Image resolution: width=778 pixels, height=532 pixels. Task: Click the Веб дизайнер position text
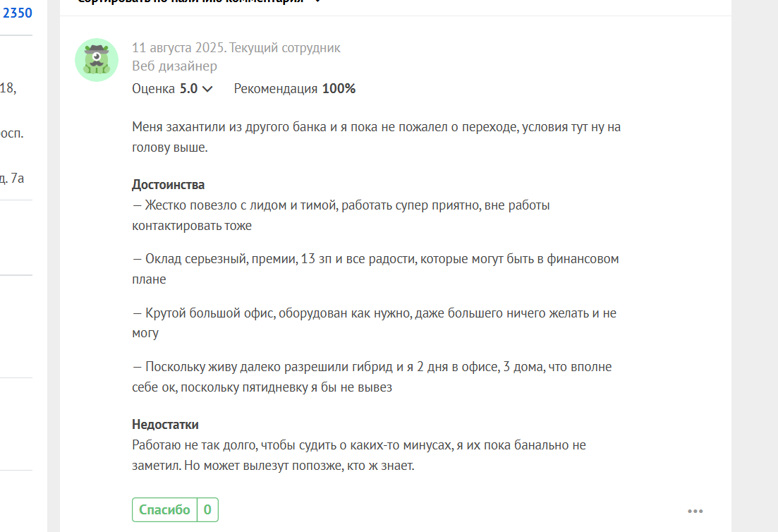[175, 66]
